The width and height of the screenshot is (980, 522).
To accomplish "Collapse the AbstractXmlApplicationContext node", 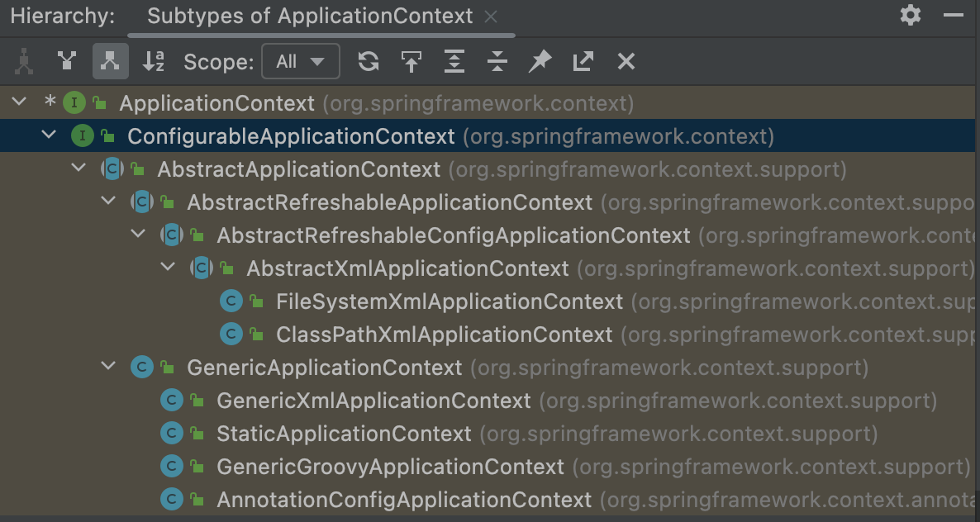I will [x=169, y=268].
